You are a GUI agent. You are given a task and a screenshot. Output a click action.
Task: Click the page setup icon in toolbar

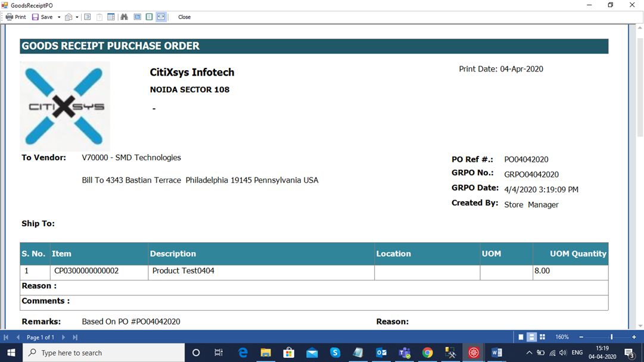pos(88,17)
